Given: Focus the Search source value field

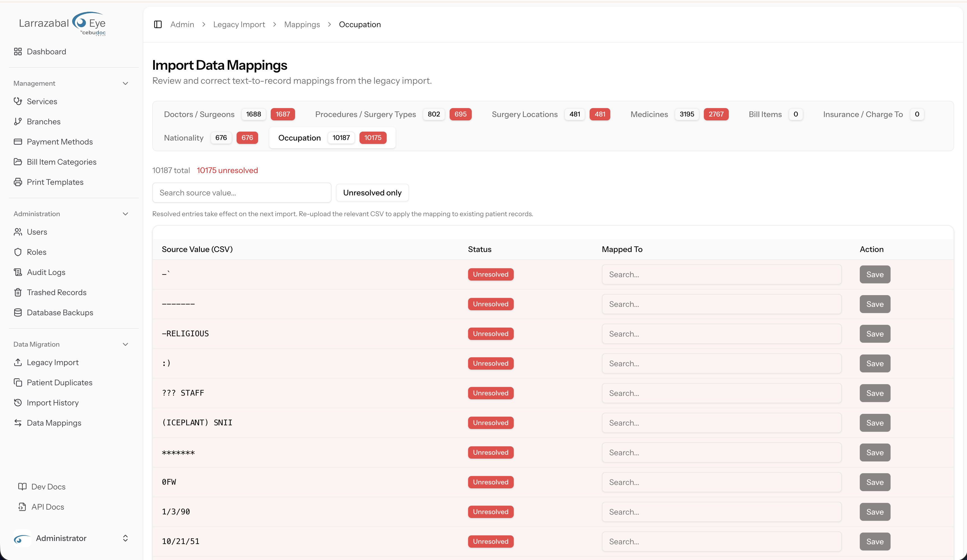Looking at the screenshot, I should 242,193.
